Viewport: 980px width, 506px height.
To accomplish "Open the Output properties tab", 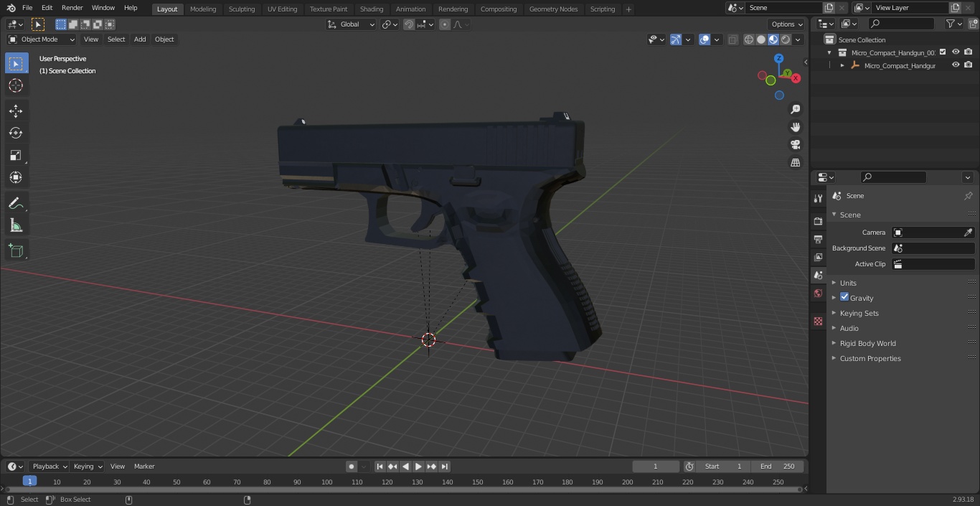I will click(x=818, y=239).
